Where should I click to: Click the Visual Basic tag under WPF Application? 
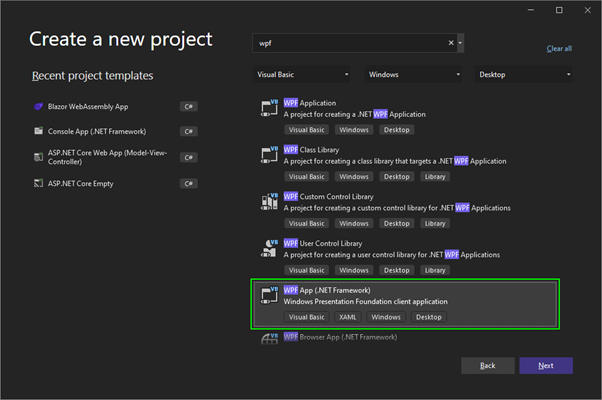point(306,130)
